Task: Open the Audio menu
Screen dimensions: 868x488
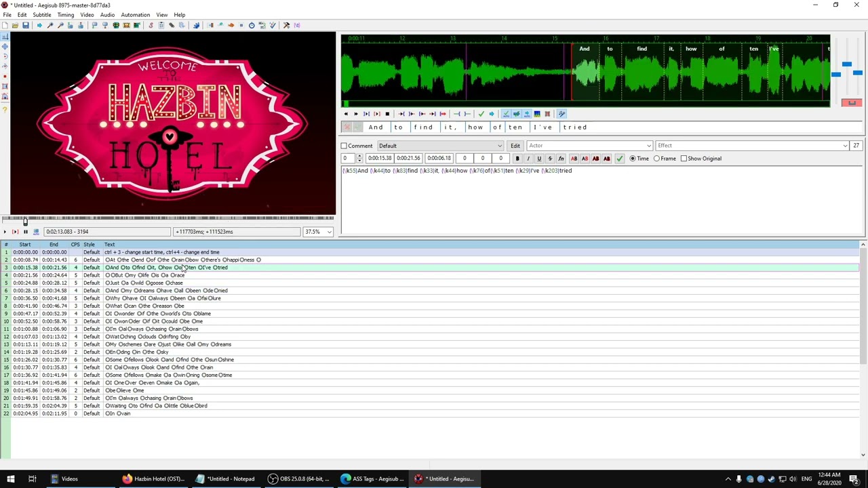Action: tap(107, 15)
